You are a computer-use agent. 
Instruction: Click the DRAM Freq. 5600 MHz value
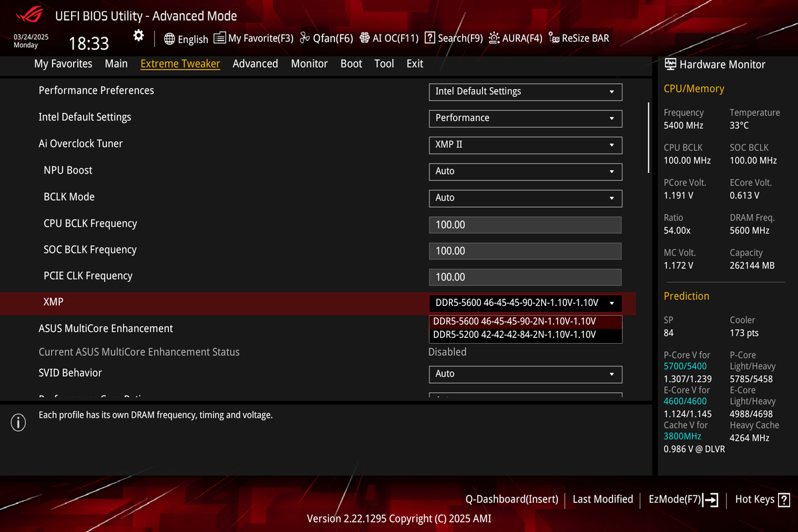click(x=749, y=231)
